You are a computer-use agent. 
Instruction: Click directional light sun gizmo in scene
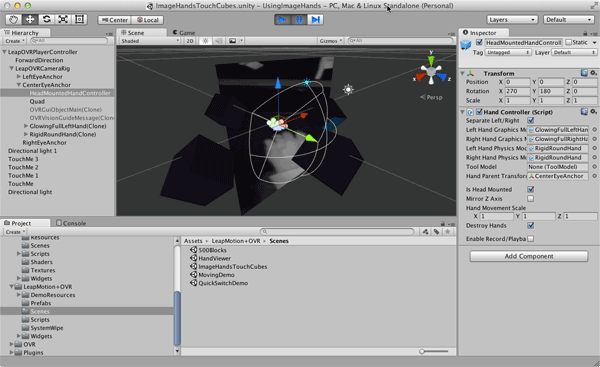click(348, 90)
